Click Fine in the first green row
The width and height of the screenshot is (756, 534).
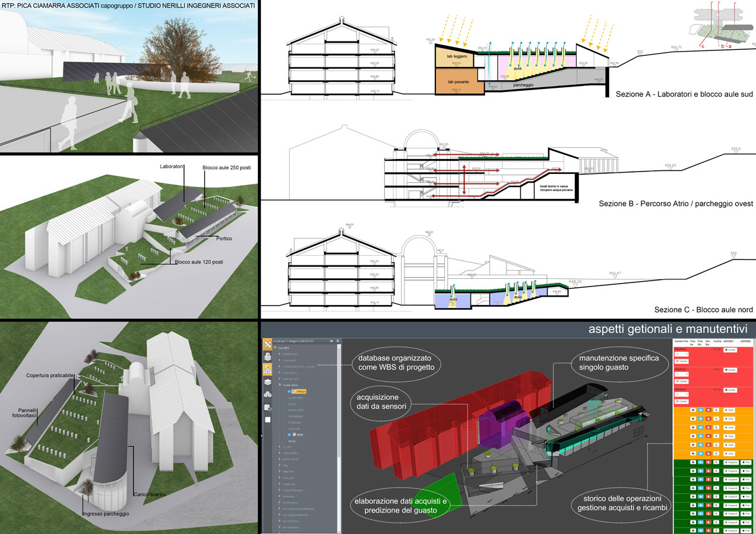pos(746,462)
